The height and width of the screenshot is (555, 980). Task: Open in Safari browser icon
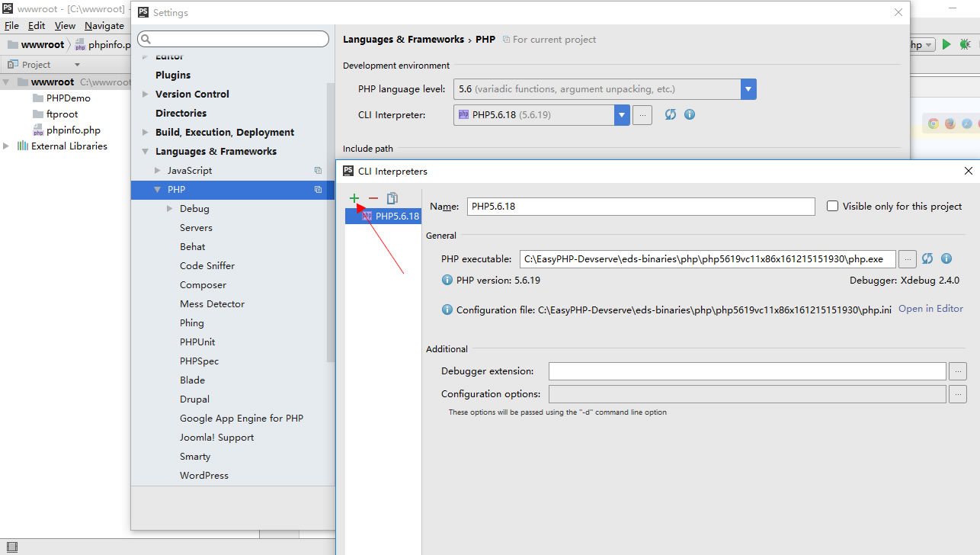coord(967,124)
